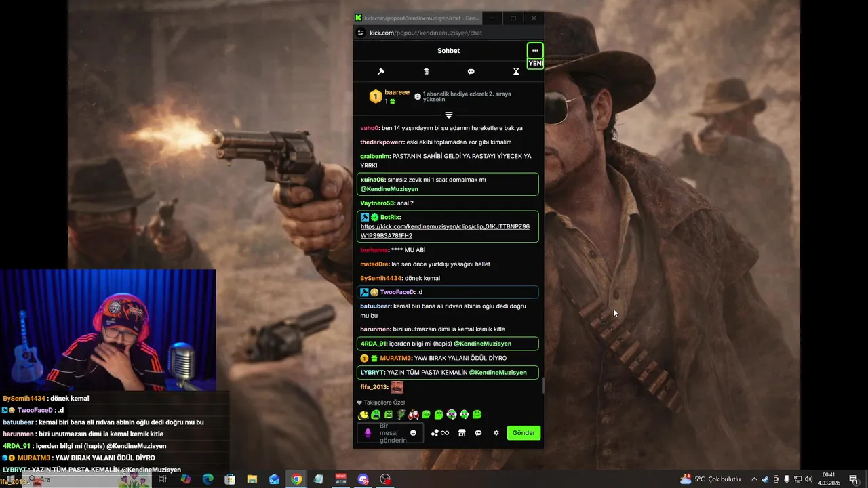Click the channel points infinity icon
Viewport: 868px width, 488px height.
click(445, 433)
